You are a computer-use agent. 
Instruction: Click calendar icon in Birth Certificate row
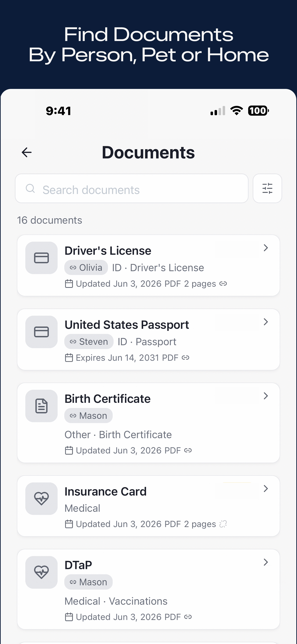point(69,451)
